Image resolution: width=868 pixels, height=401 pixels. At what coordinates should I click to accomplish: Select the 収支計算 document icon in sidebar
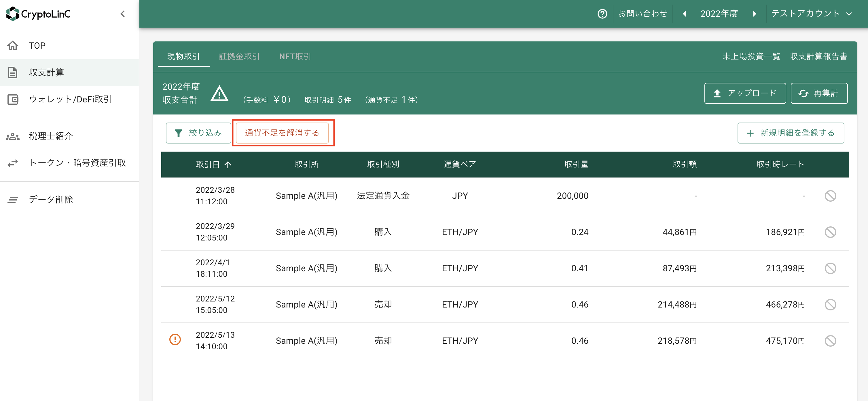tap(13, 72)
